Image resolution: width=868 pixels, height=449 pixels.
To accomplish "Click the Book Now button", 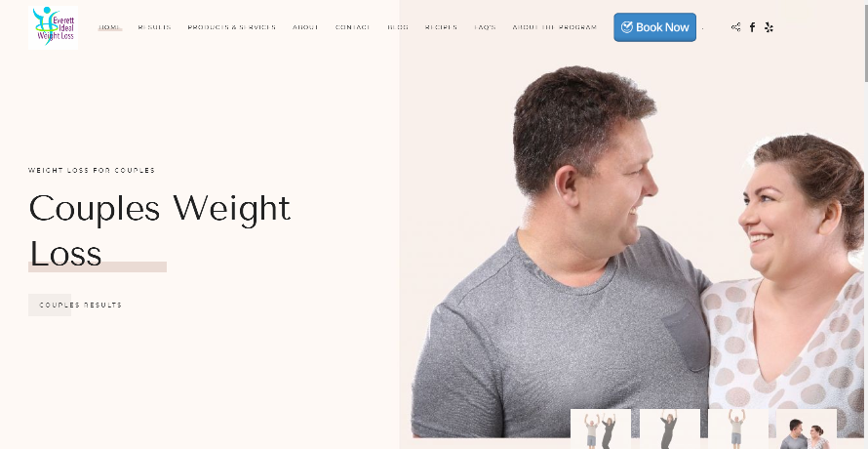I will click(654, 27).
